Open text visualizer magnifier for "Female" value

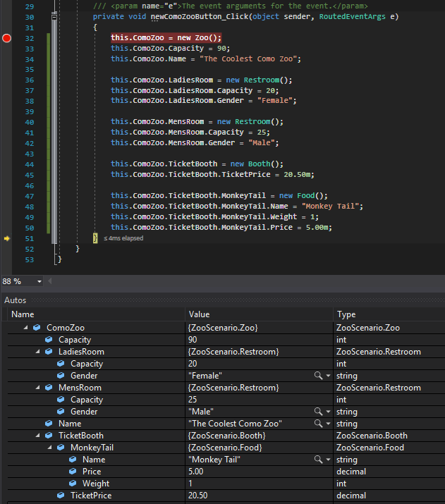pyautogui.click(x=318, y=376)
